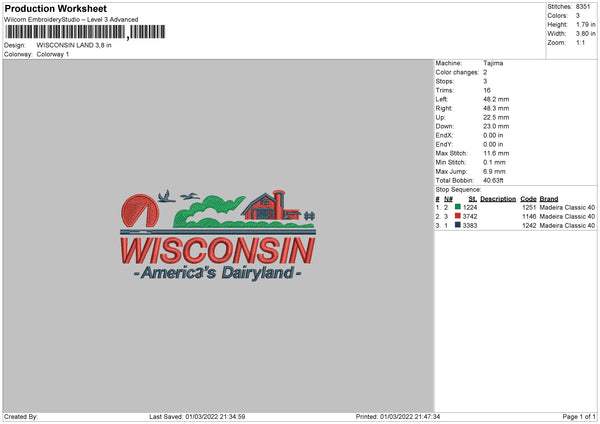Click the Description column header
Screen dimensions: 600x424
click(498, 199)
